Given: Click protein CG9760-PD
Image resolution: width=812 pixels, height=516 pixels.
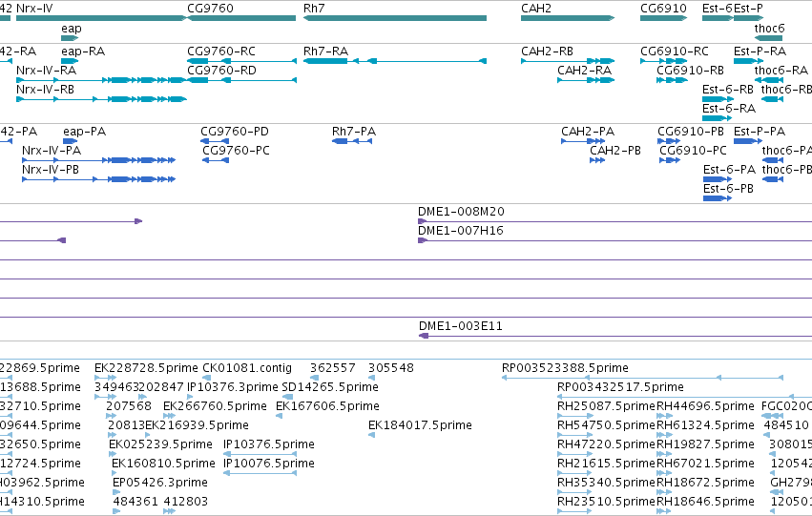Looking at the screenshot, I should (215, 141).
